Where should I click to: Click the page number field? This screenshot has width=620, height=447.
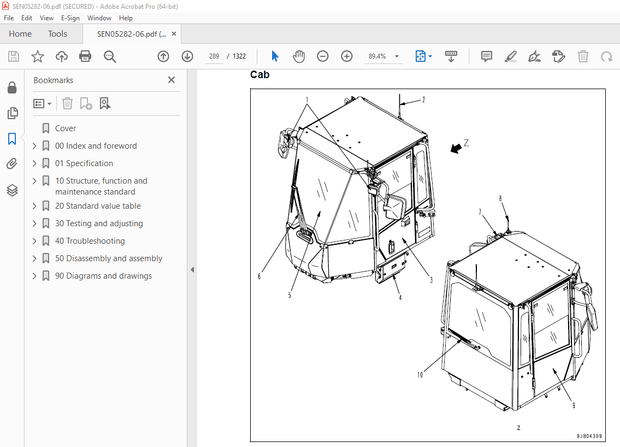[214, 57]
